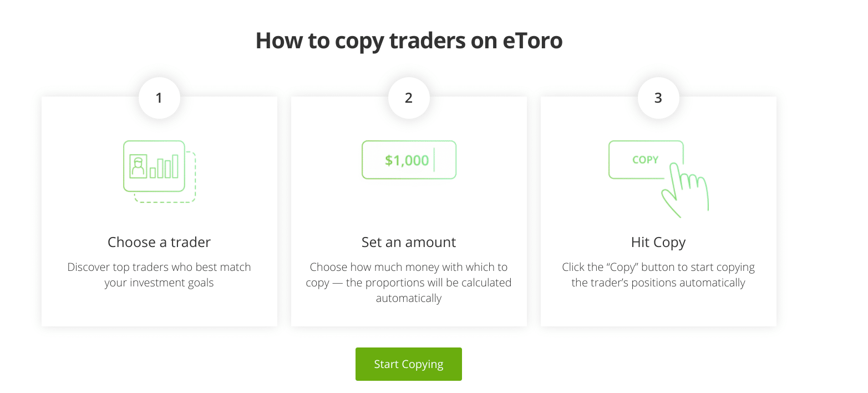The height and width of the screenshot is (393, 868).
Task: Select the bar chart graphic inside the trader card
Action: click(x=165, y=165)
